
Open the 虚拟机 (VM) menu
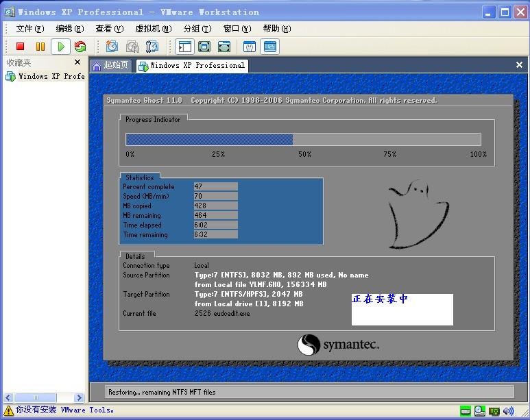pos(153,29)
